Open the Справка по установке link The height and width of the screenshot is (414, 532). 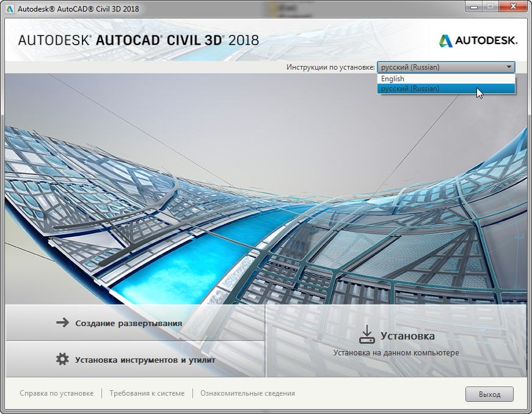pyautogui.click(x=57, y=393)
